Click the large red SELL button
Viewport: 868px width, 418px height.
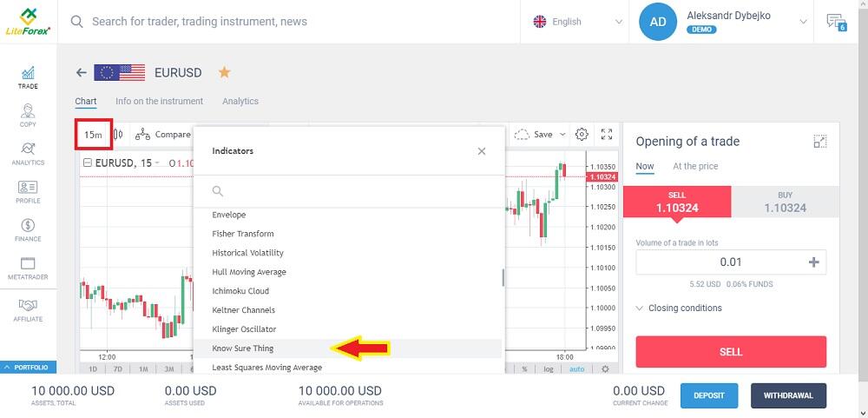[731, 351]
